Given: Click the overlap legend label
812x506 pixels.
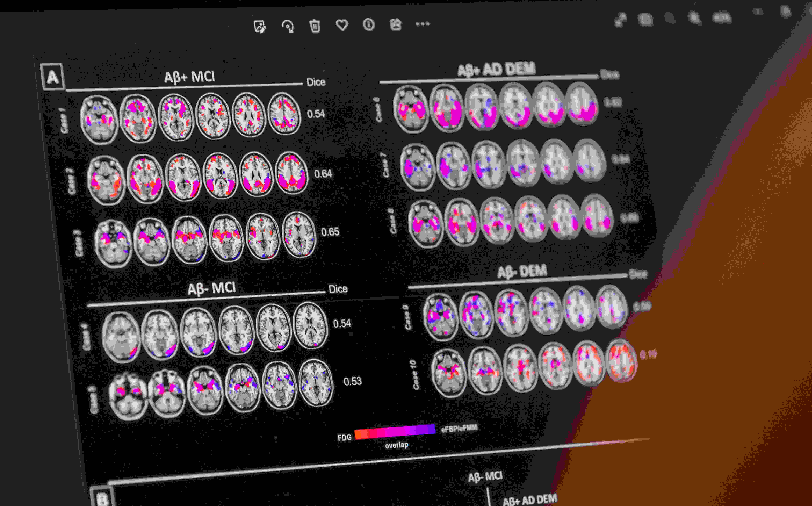Looking at the screenshot, I should 397,445.
